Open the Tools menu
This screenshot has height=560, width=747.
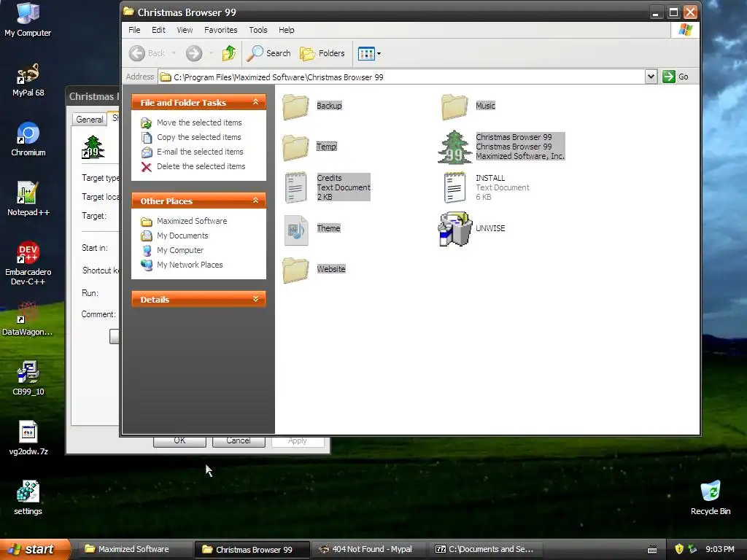(x=258, y=30)
